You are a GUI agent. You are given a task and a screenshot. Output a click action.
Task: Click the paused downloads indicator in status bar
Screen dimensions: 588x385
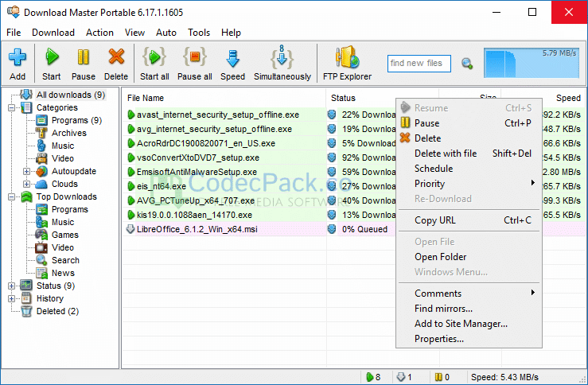pos(442,377)
